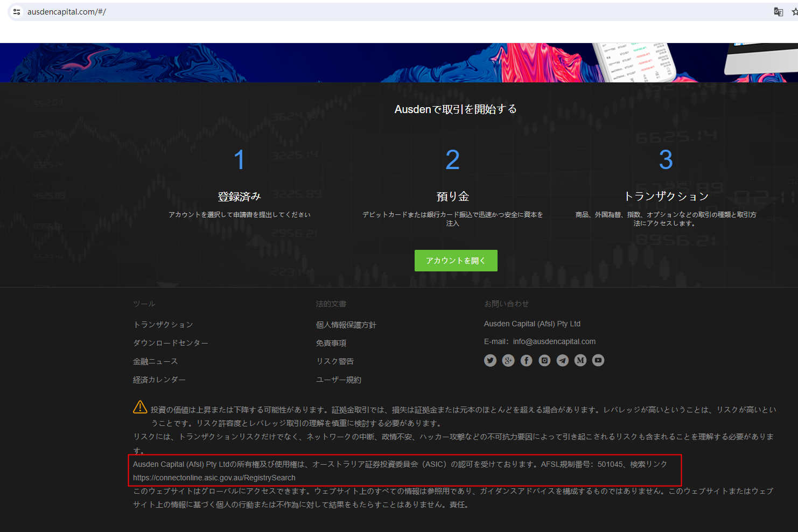Click the large step number 1
Image resolution: width=798 pixels, height=532 pixels.
(240, 160)
